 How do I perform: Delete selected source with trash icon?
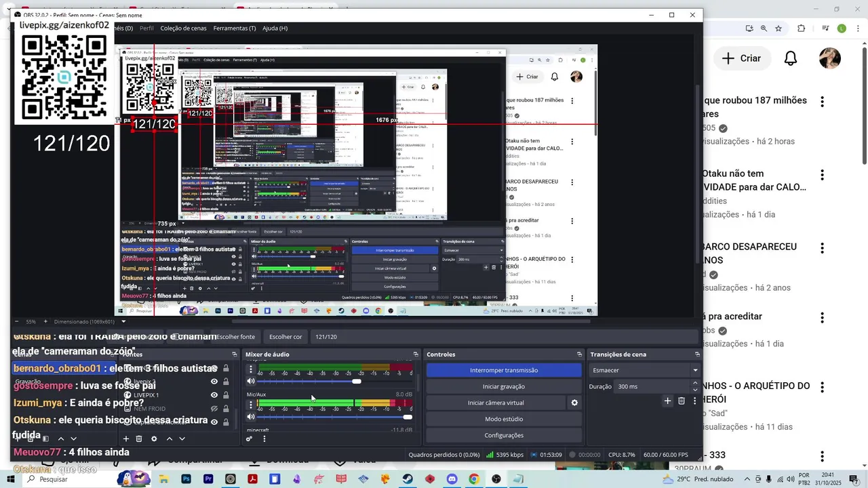tap(139, 439)
